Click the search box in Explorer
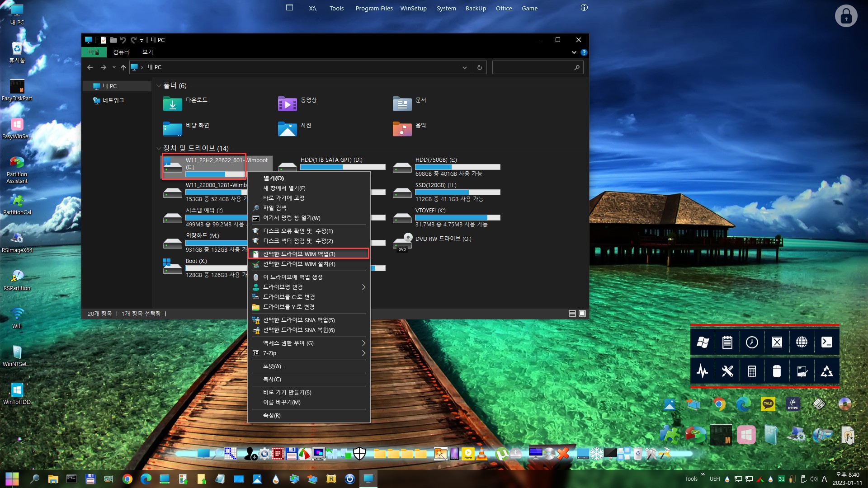868x488 pixels. pyautogui.click(x=538, y=68)
